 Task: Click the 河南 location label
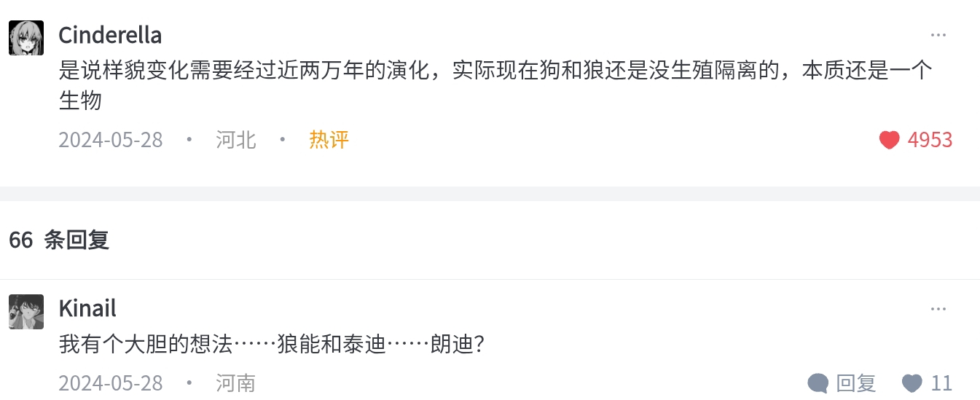tap(236, 383)
